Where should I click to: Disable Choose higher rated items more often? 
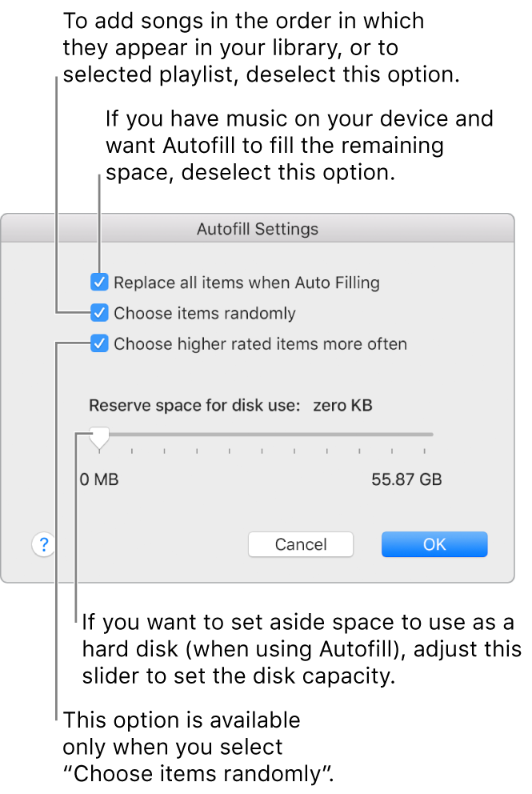(99, 343)
